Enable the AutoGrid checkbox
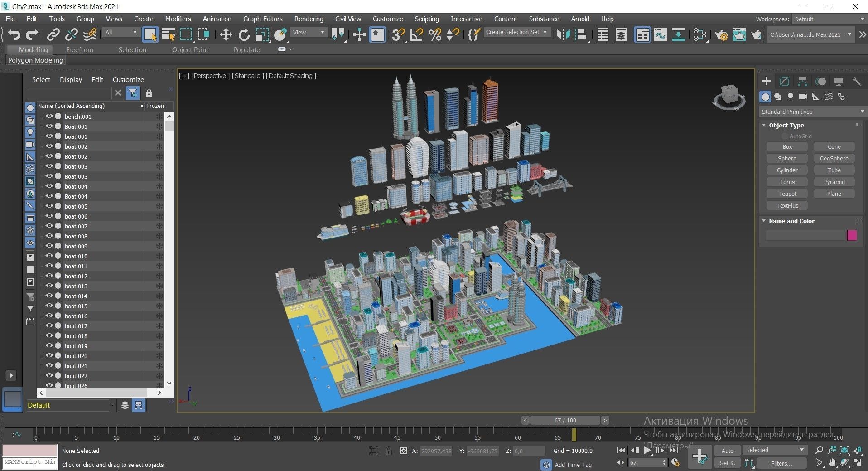Screen dimensions: 868x471 tap(785, 136)
